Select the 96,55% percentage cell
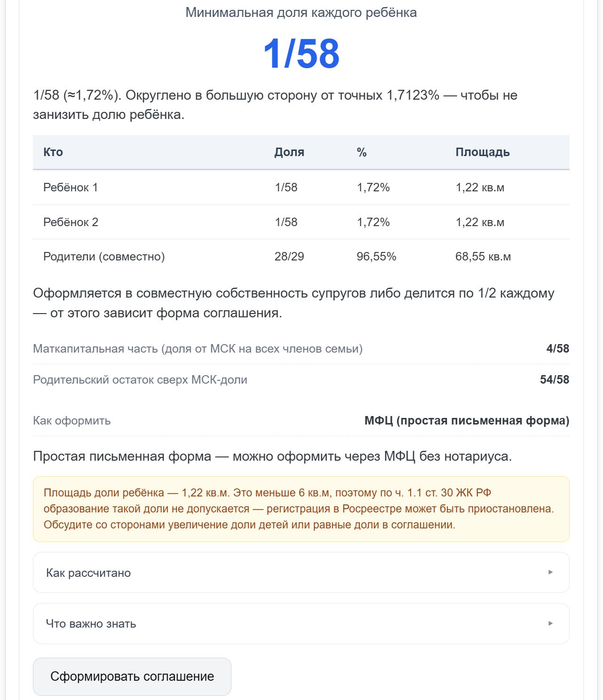The image size is (603, 700). point(376,256)
